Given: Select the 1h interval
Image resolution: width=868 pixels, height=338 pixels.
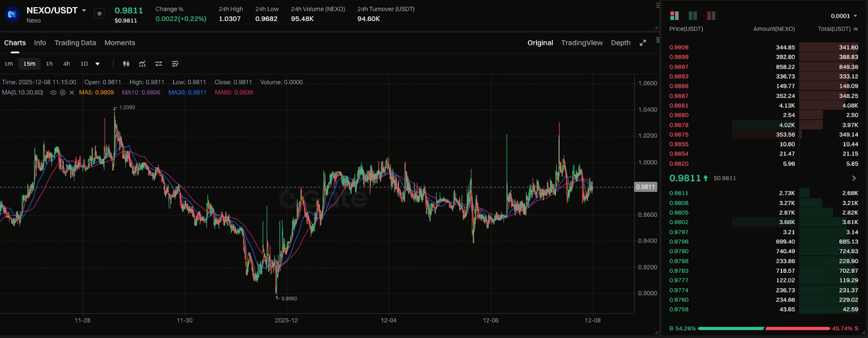Looking at the screenshot, I should click(49, 64).
